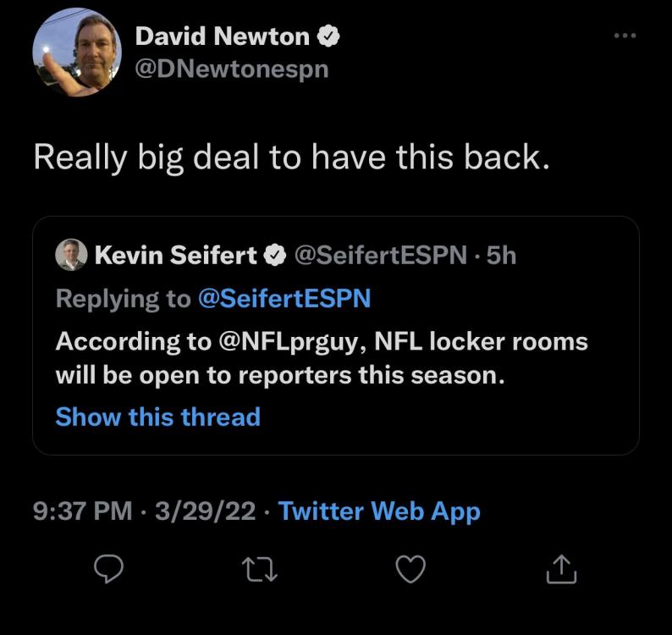Reply to David Newton's tweet
Screen dimensions: 672x635
109,571
